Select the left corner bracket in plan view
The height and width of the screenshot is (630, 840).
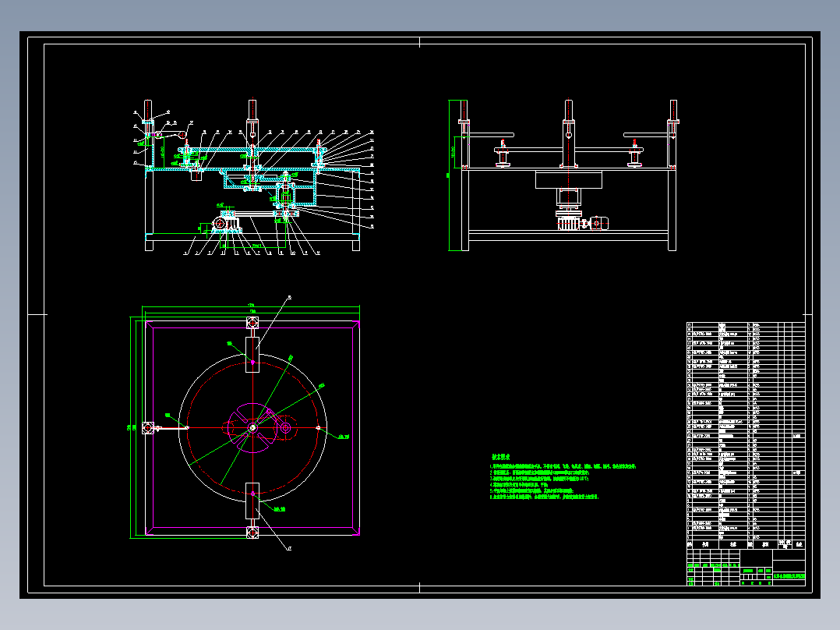148,428
